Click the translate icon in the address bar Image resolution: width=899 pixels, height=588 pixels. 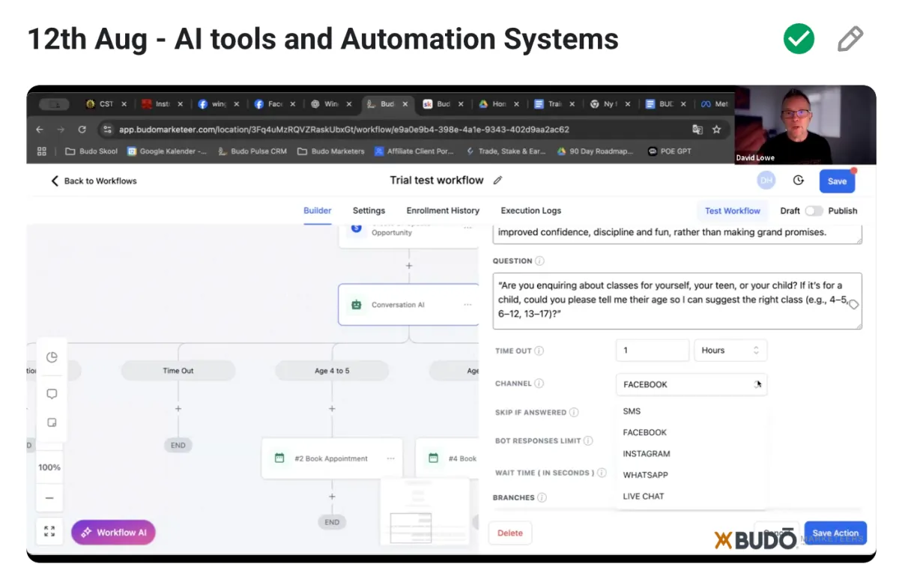pyautogui.click(x=697, y=130)
